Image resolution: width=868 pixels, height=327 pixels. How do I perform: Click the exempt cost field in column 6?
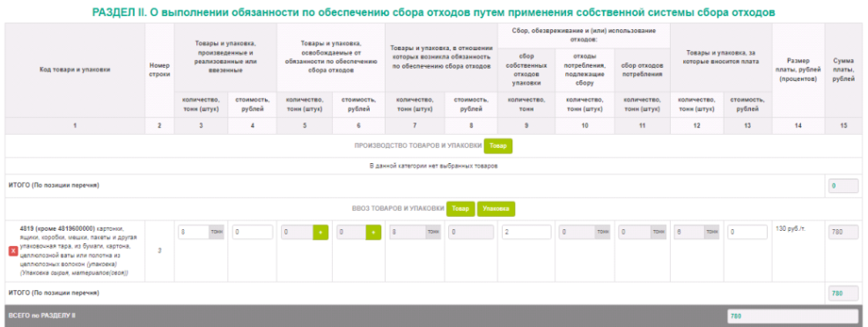[351, 232]
